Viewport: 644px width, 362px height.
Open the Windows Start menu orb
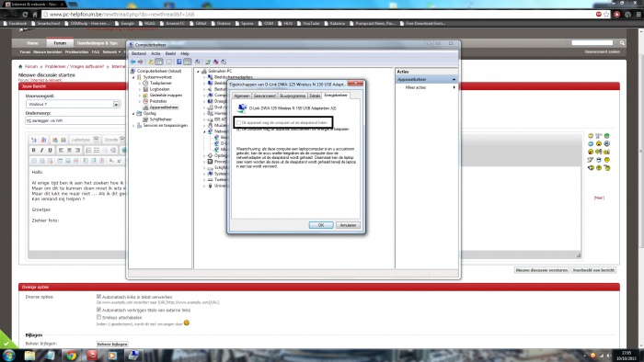point(8,355)
